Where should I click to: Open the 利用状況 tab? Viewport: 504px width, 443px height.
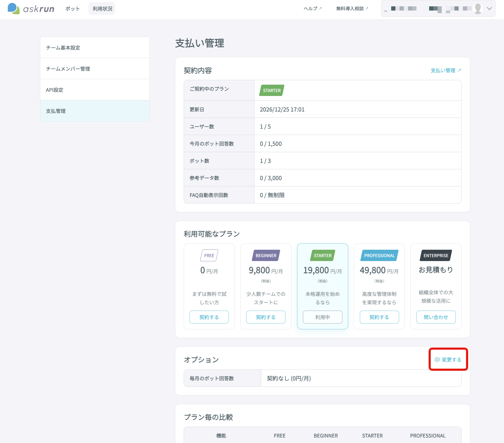point(102,9)
